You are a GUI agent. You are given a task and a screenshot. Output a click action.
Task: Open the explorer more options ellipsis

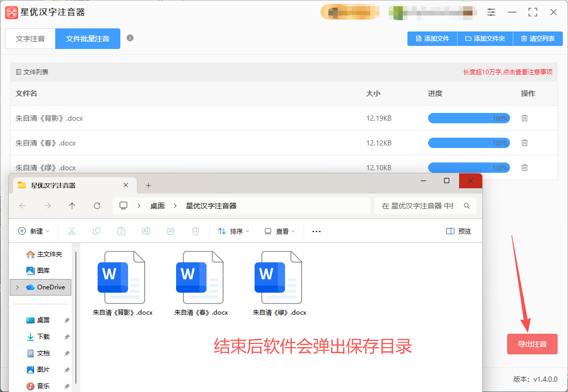[317, 232]
